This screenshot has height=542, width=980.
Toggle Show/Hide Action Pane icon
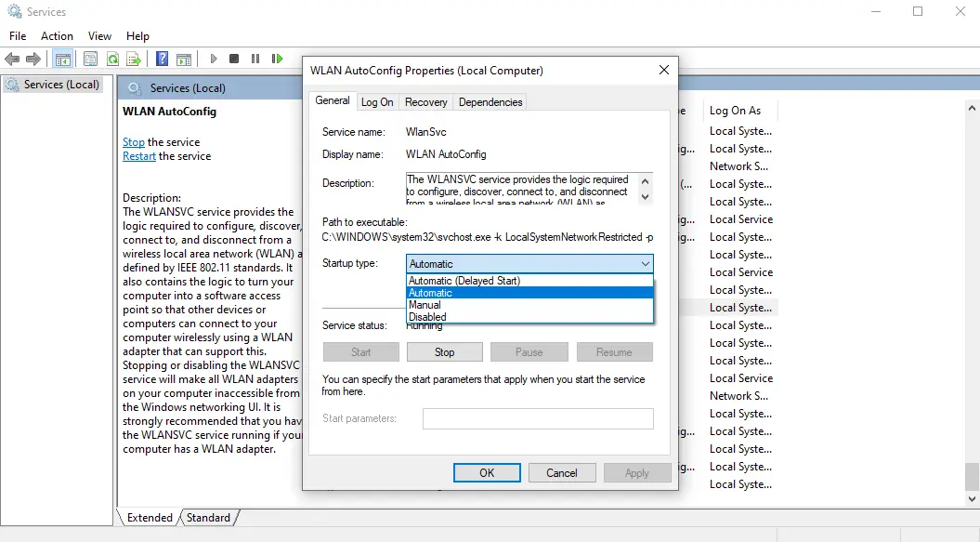(184, 59)
